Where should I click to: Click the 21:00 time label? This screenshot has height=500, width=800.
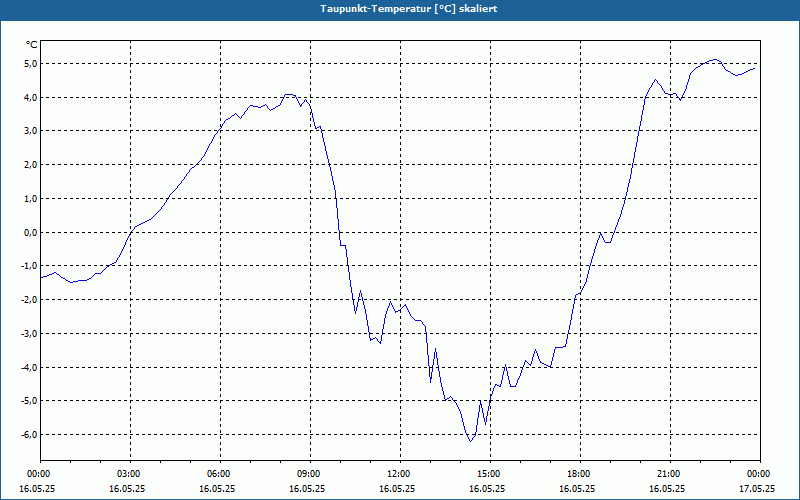tap(669, 474)
